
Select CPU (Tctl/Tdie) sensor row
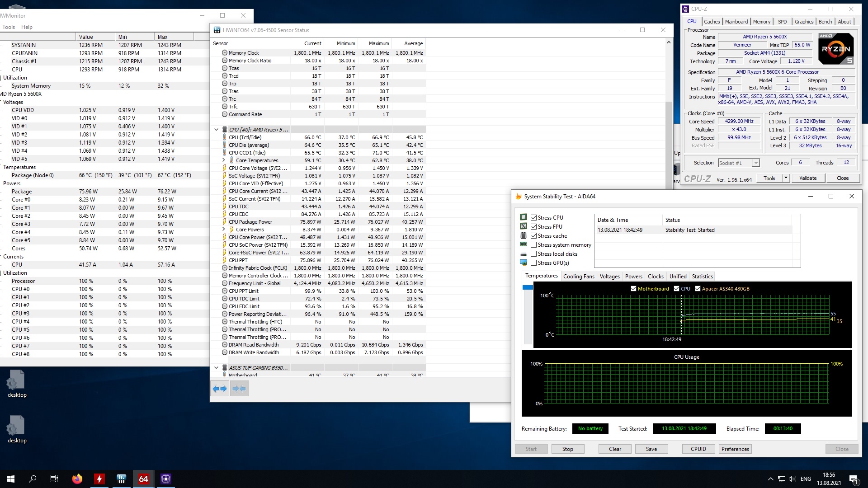[x=319, y=137]
